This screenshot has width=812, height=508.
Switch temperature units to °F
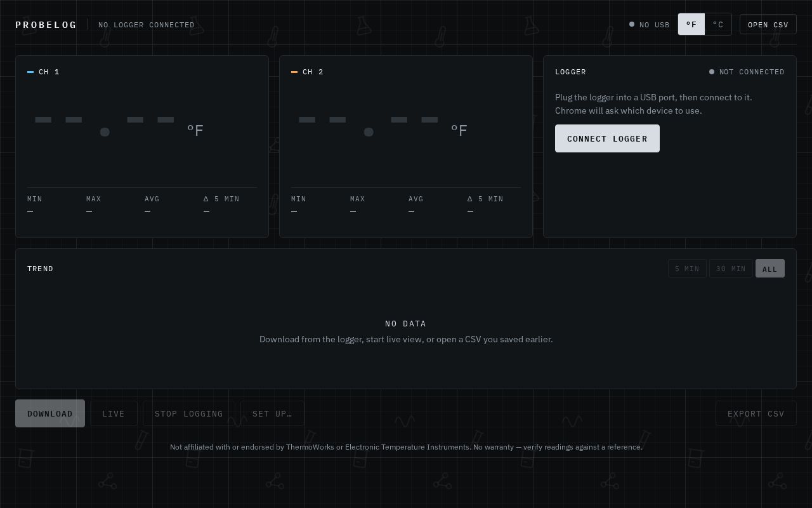coord(691,24)
